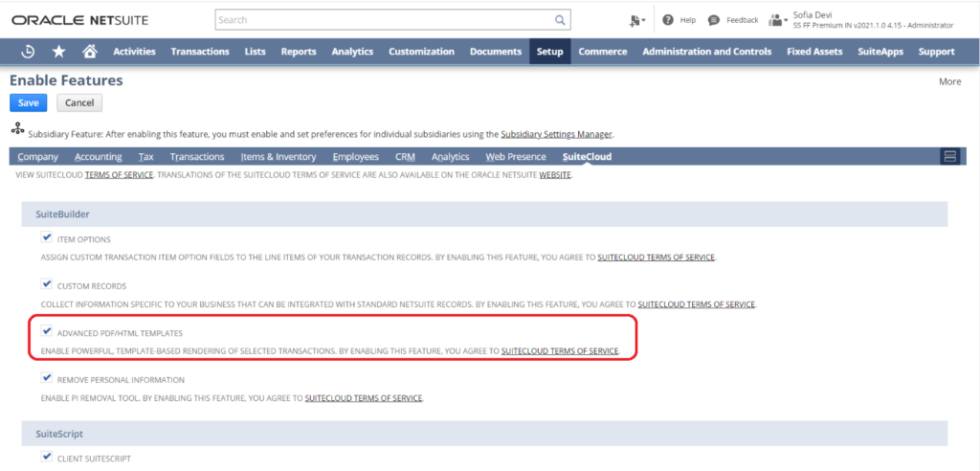Open the More options menu
Image resolution: width=980 pixels, height=471 pixels.
click(x=949, y=81)
